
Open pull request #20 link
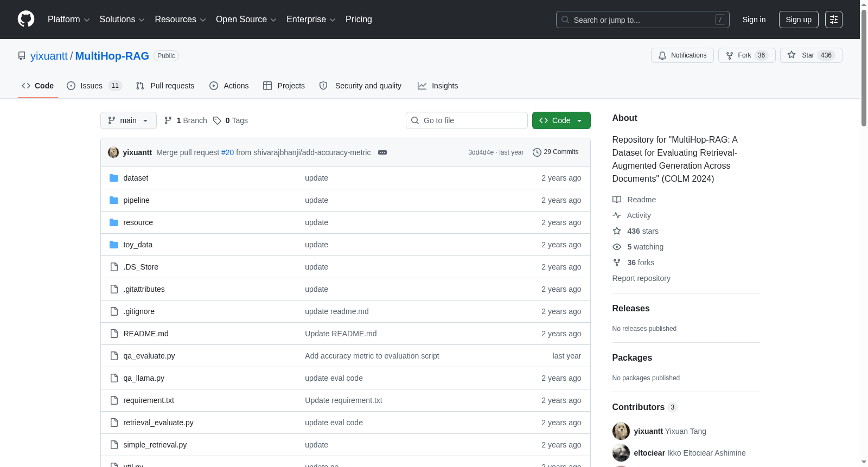(x=227, y=152)
